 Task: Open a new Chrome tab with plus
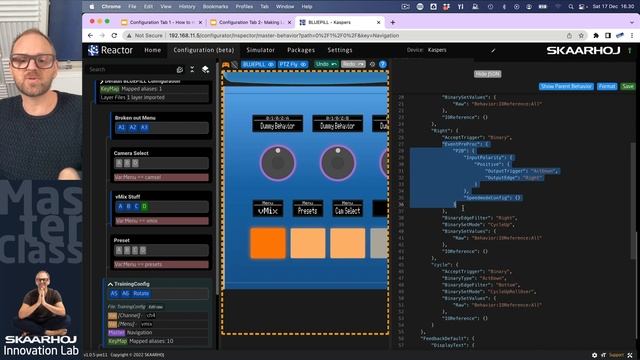click(x=393, y=22)
